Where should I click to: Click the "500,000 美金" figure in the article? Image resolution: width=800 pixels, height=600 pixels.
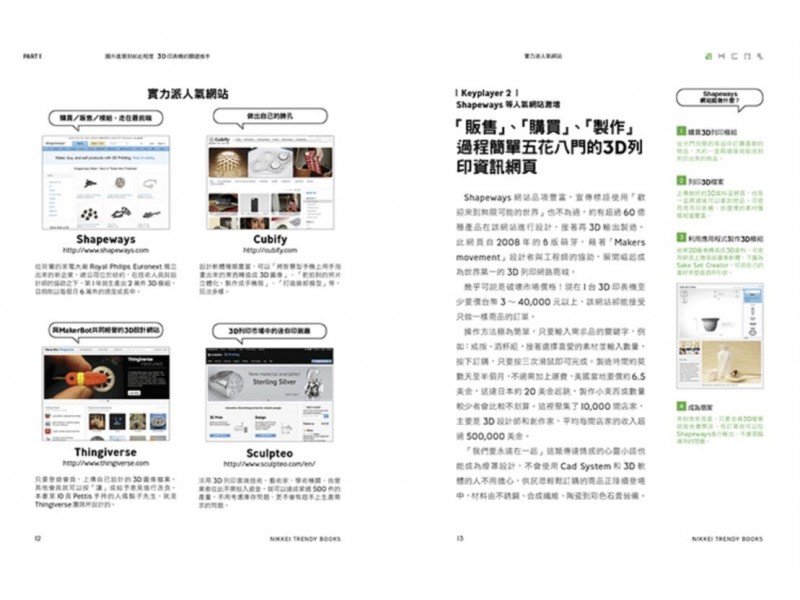(x=494, y=436)
